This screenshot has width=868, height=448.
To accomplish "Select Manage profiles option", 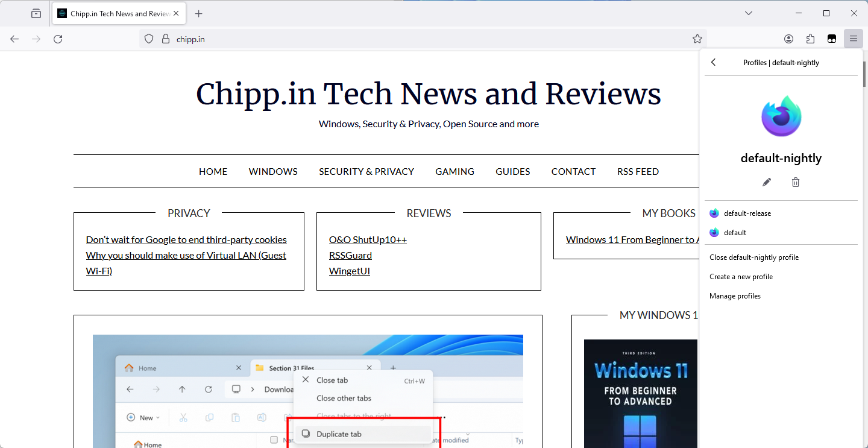I will [x=735, y=296].
